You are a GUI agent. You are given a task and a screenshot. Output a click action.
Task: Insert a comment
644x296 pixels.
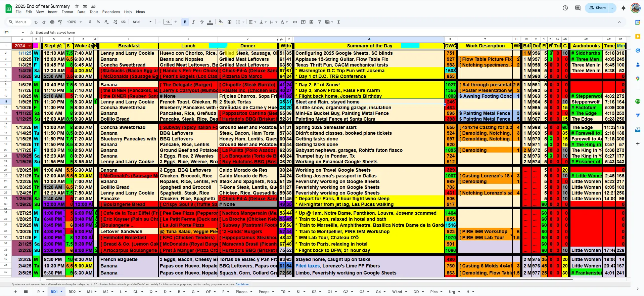(303, 22)
